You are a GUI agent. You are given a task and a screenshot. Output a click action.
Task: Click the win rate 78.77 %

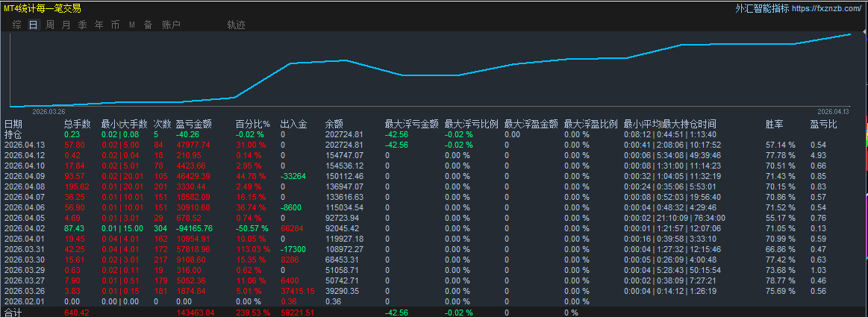pyautogui.click(x=781, y=280)
